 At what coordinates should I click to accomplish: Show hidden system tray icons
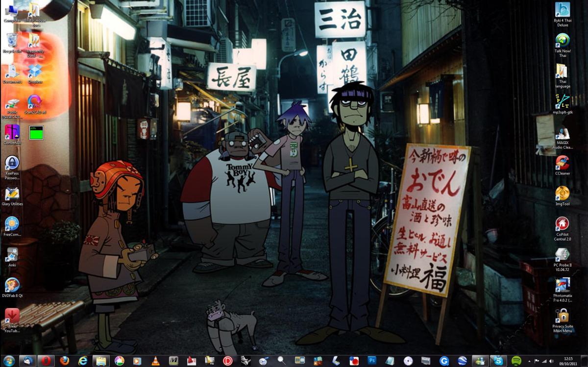[x=530, y=361]
